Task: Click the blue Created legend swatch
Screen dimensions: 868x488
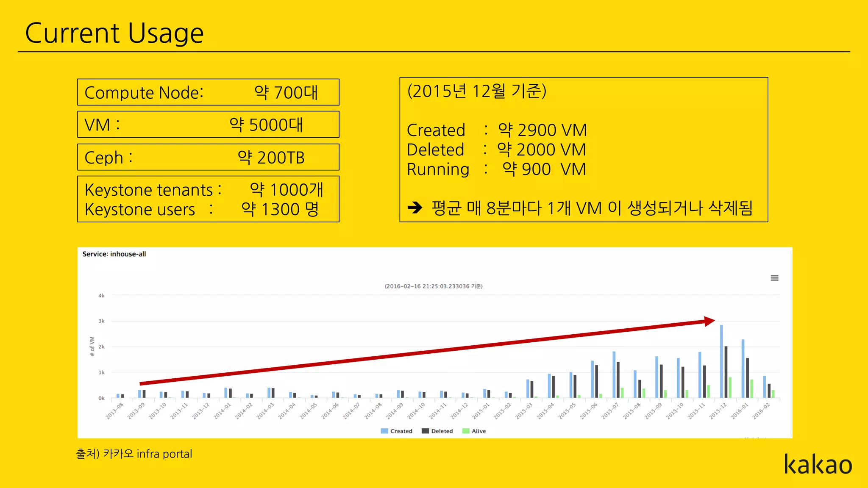Action: tap(384, 431)
